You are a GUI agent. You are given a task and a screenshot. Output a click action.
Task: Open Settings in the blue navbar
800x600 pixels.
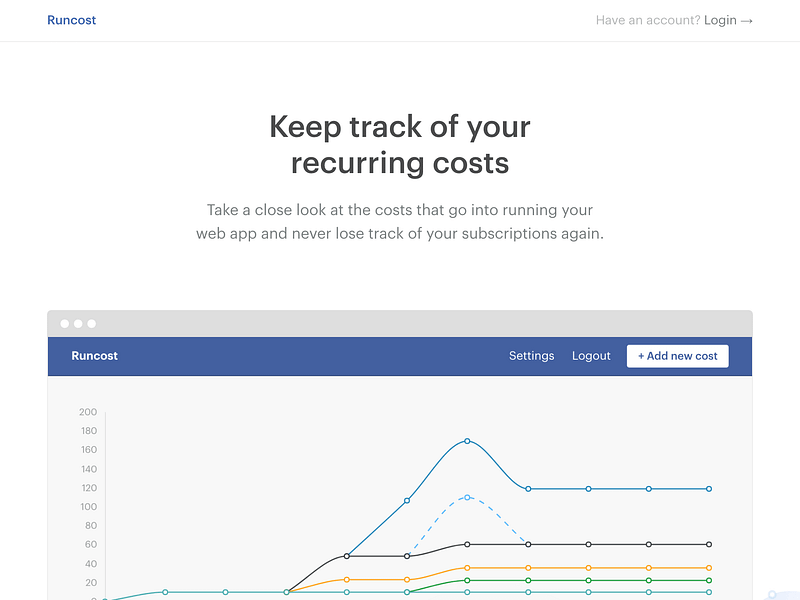click(531, 356)
